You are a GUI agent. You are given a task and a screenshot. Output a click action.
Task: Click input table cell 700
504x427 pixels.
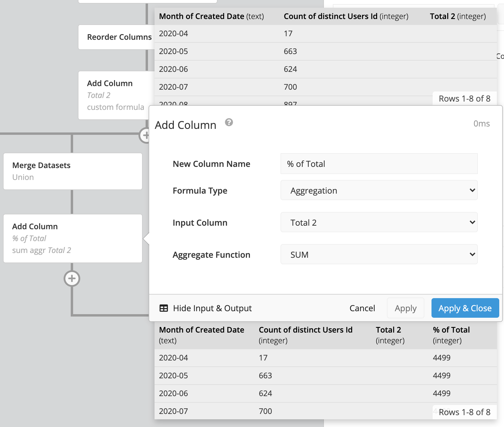click(x=290, y=87)
